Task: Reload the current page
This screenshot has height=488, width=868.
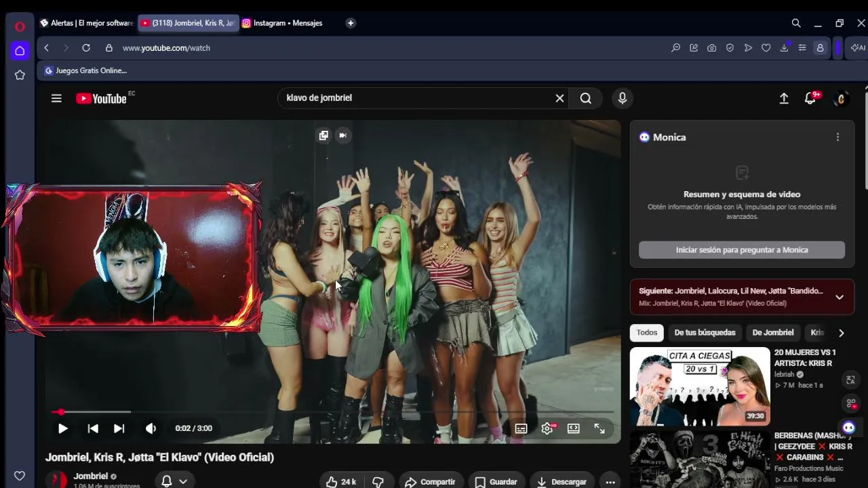Action: click(86, 48)
